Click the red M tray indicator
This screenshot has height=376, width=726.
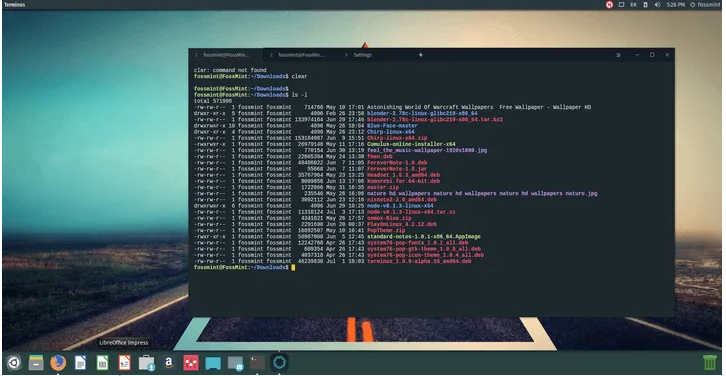tap(609, 5)
